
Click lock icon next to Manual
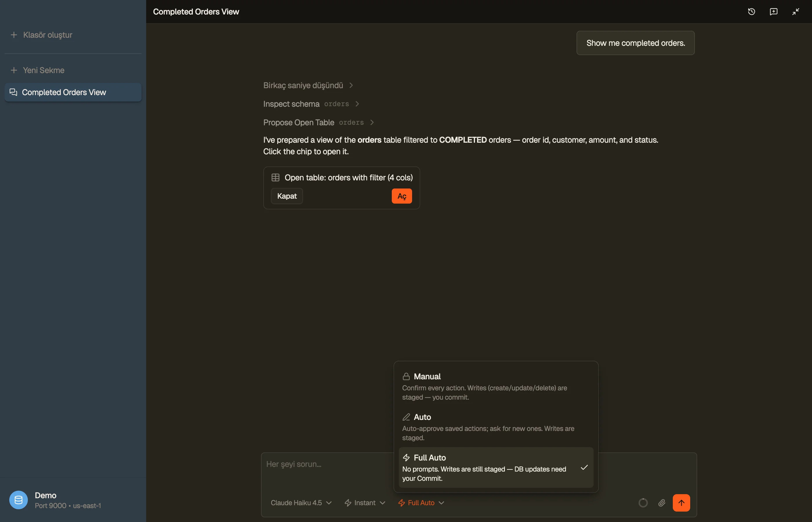point(406,377)
